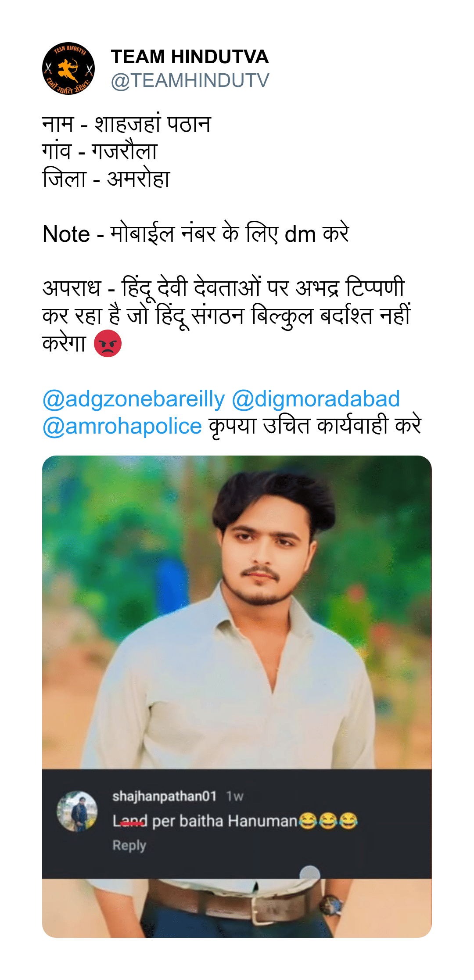474x980 pixels.
Task: Click the 'Note' line in the tweet
Action: coord(196,233)
